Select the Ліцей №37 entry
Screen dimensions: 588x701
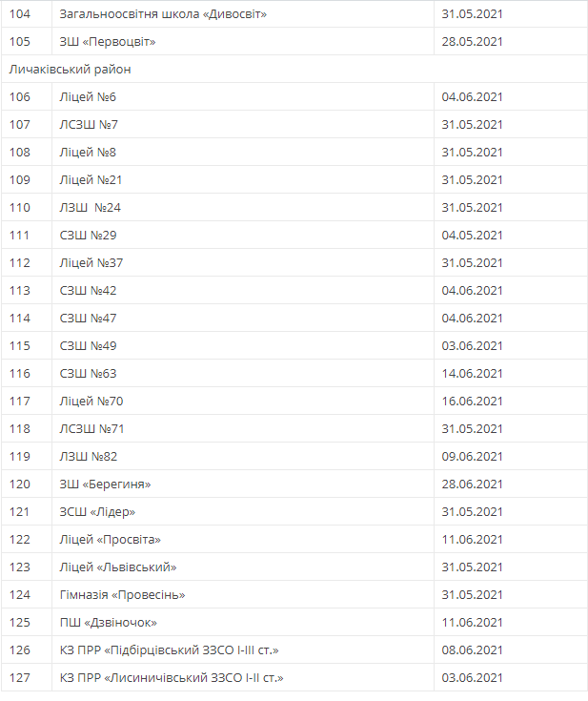91,263
